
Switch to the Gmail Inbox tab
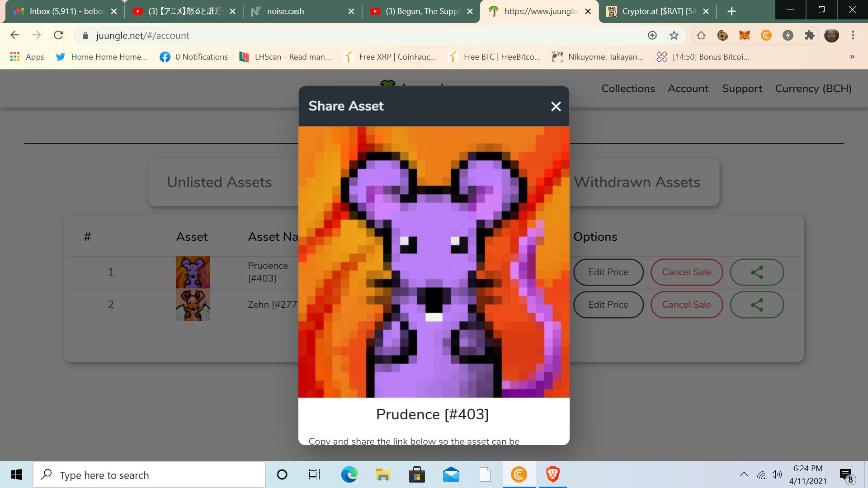click(x=65, y=11)
